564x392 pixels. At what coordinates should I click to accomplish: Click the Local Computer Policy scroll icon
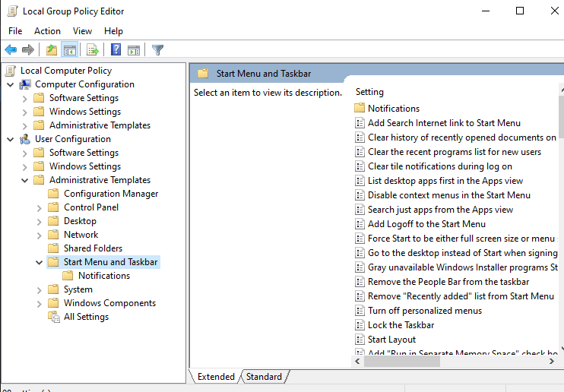point(11,71)
